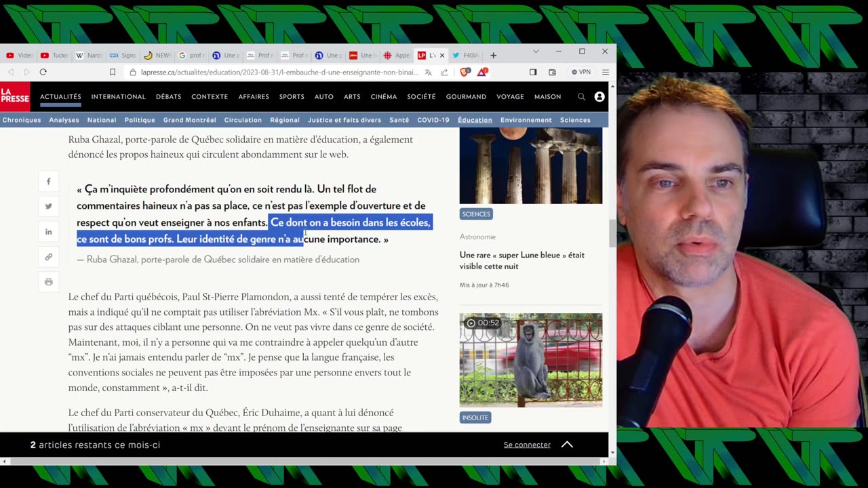The height and width of the screenshot is (488, 868).
Task: Switch to the Signs tab
Action: point(123,56)
